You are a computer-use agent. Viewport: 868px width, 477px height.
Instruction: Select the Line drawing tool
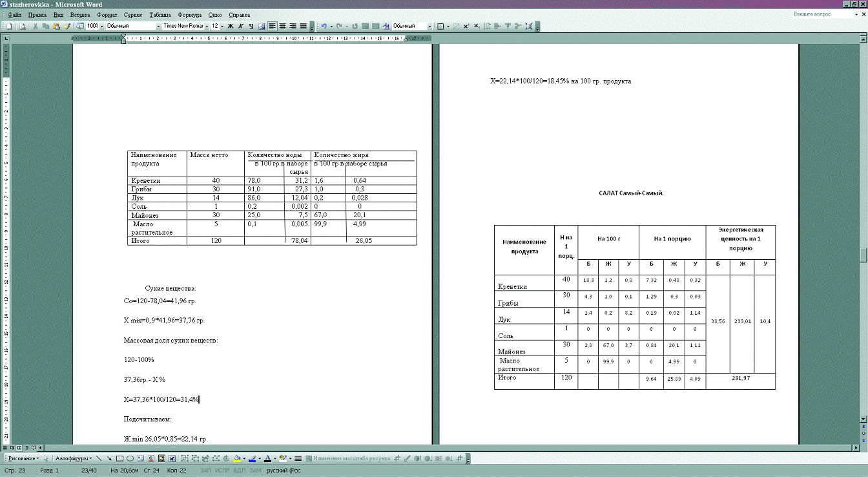pos(99,458)
